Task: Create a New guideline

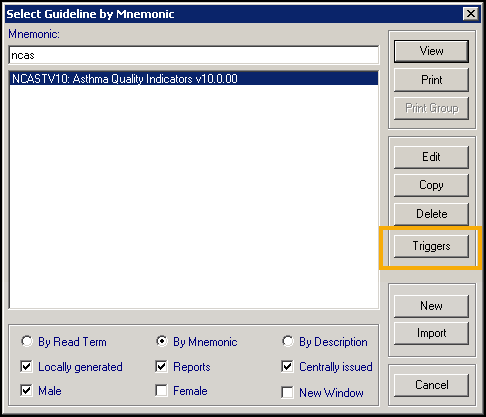Action: (x=431, y=306)
